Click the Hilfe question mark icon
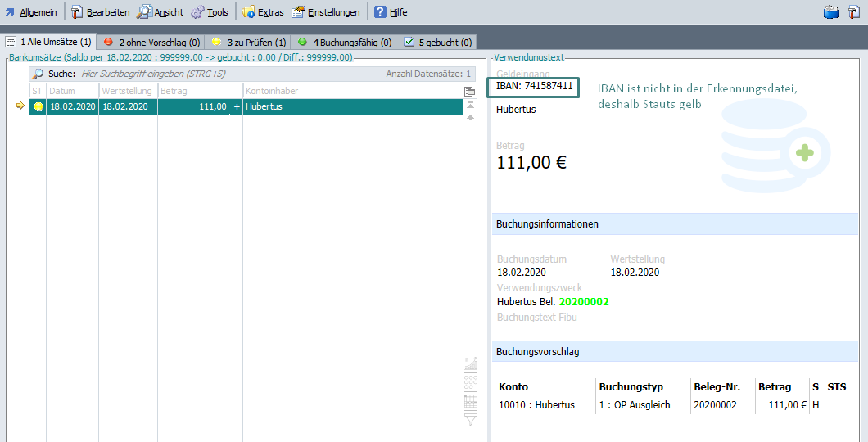This screenshot has height=442, width=868. [x=381, y=12]
